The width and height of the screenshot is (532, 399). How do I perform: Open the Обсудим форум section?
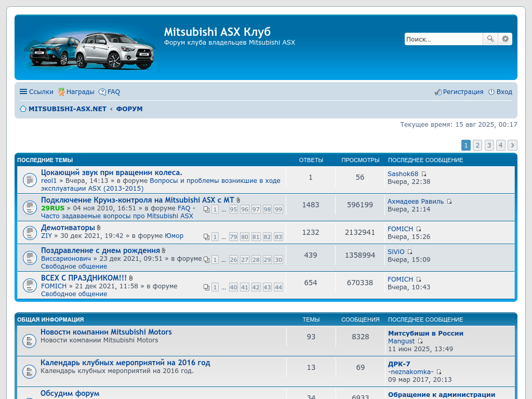pyautogui.click(x=70, y=393)
